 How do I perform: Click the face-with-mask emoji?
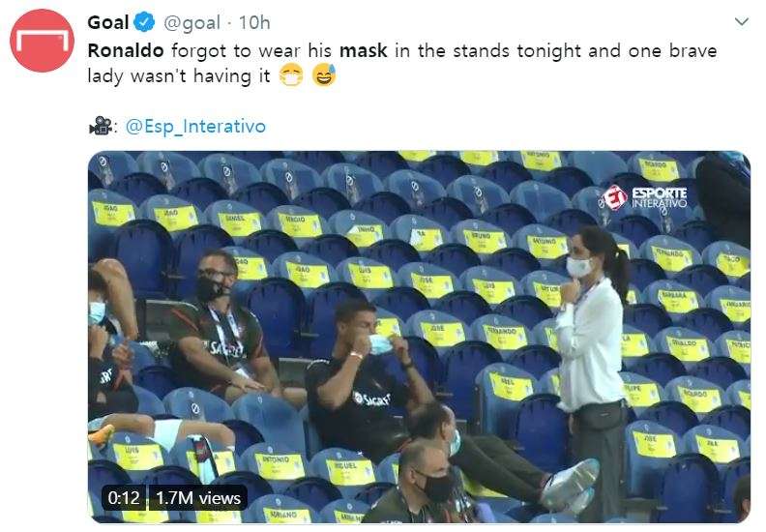coord(290,77)
